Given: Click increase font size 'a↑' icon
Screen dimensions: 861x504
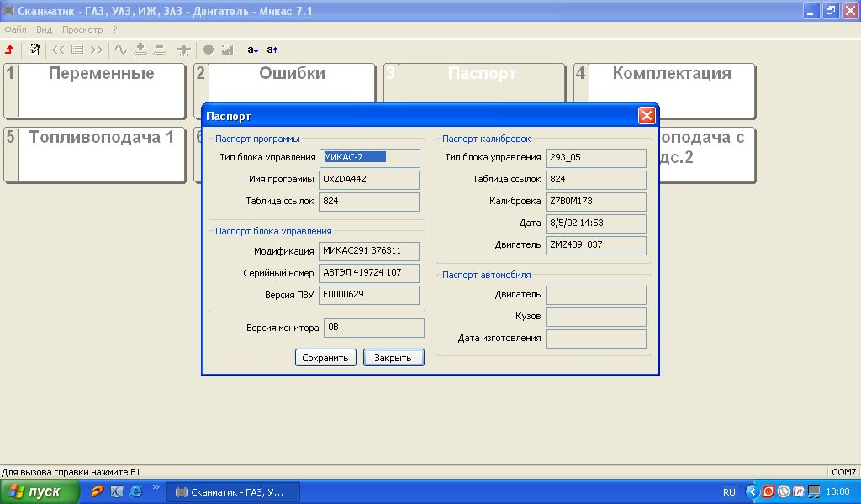Looking at the screenshot, I should pyautogui.click(x=272, y=50).
